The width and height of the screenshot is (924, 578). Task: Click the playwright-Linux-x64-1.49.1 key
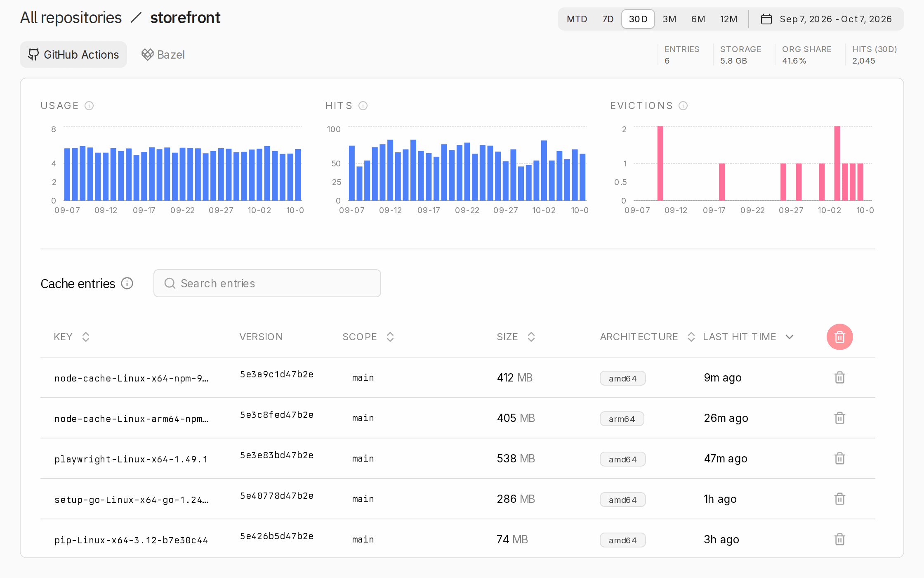131,459
